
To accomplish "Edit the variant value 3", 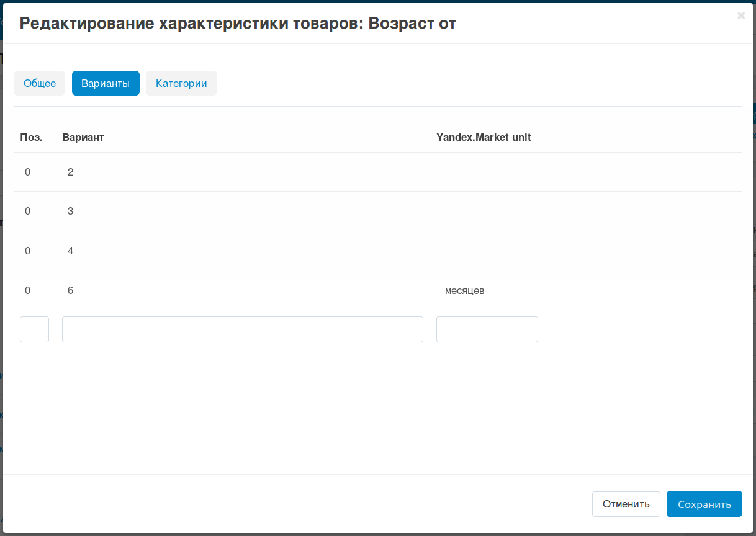I will pos(70,211).
